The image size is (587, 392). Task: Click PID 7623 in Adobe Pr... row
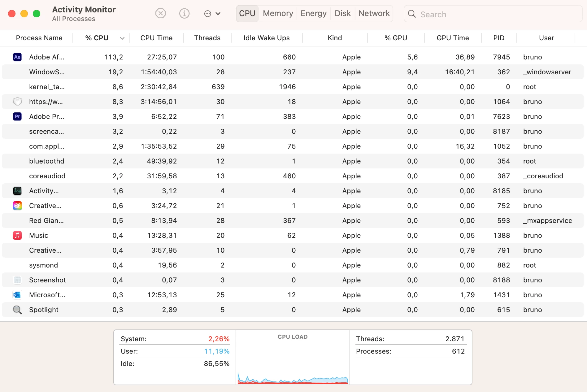501,117
